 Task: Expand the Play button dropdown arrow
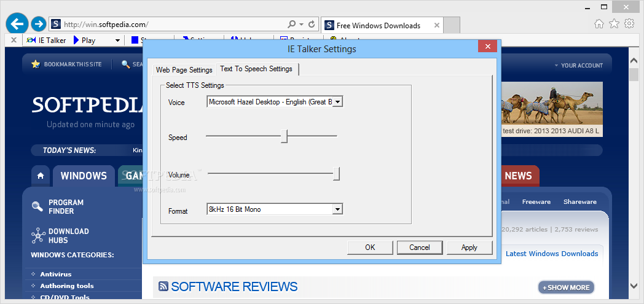pyautogui.click(x=117, y=41)
